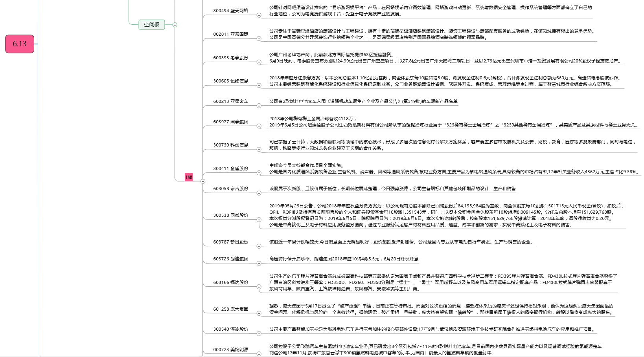
Task: Collapse the 300730 科创信息 branch
Action: pyautogui.click(x=259, y=149)
